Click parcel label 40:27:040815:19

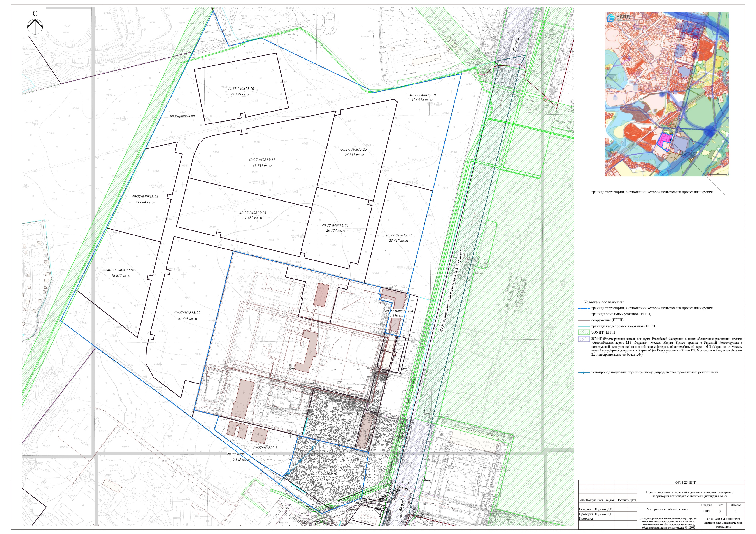(x=423, y=95)
